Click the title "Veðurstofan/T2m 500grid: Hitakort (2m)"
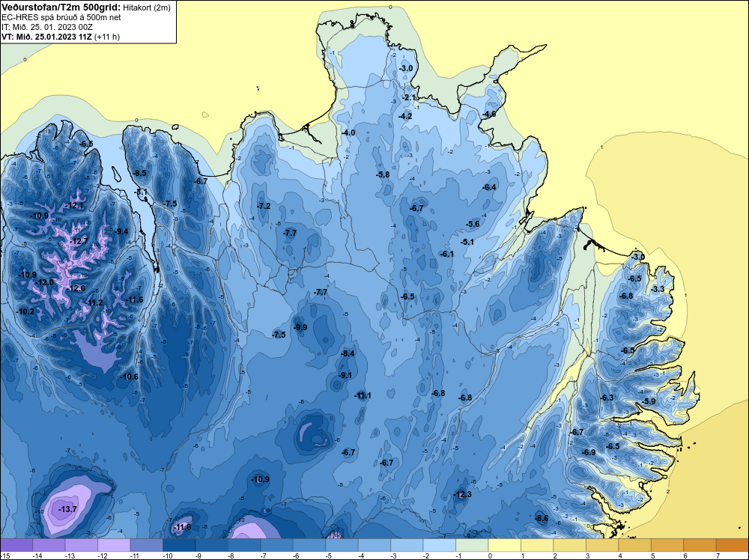 [85, 7]
